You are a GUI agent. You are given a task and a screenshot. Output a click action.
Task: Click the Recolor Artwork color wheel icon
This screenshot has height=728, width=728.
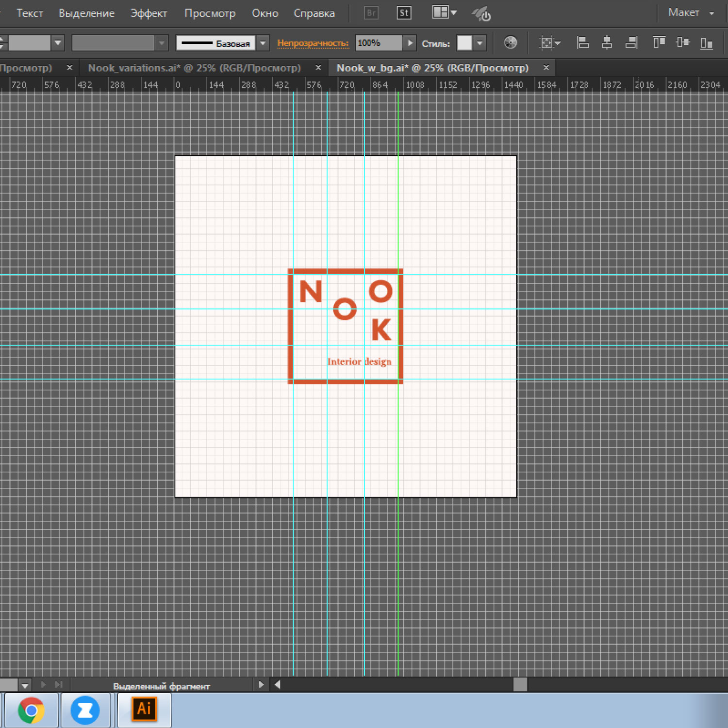click(511, 43)
